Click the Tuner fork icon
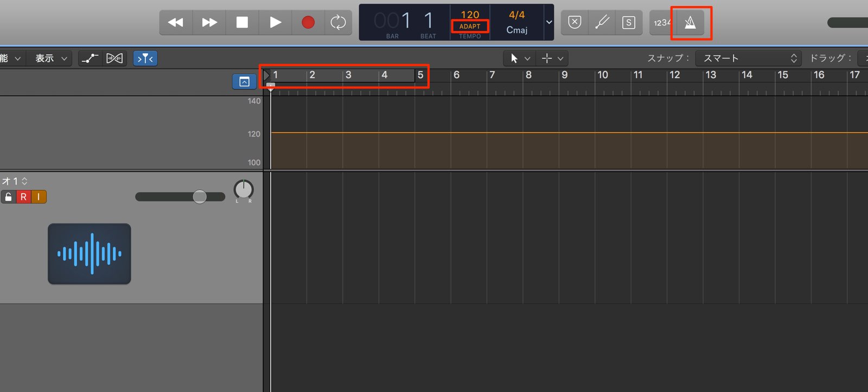This screenshot has width=868, height=392. click(602, 22)
